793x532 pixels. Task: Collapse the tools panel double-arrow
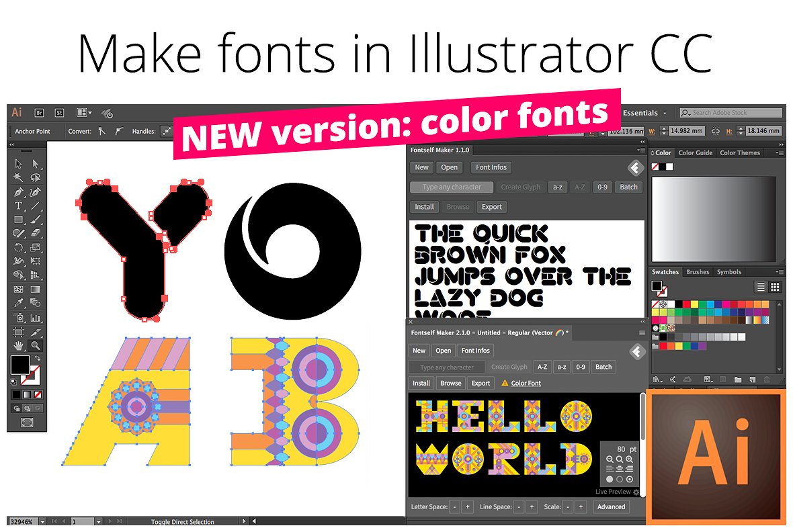pos(11,144)
